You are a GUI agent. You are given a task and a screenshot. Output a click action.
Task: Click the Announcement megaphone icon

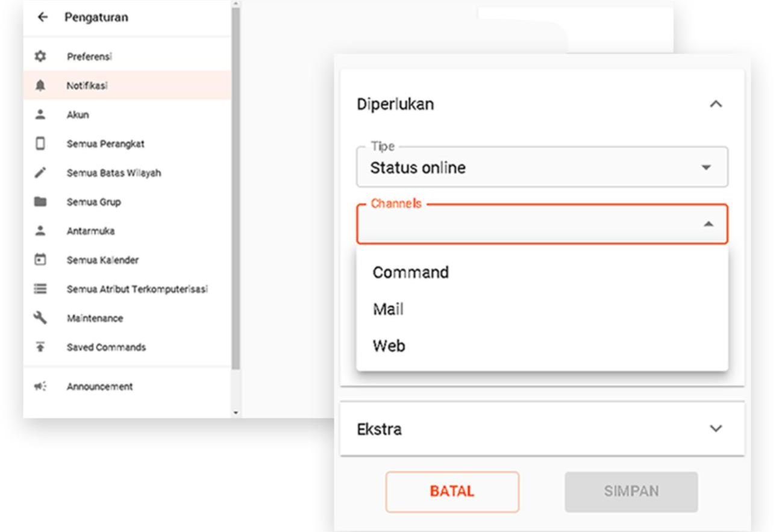coord(40,387)
